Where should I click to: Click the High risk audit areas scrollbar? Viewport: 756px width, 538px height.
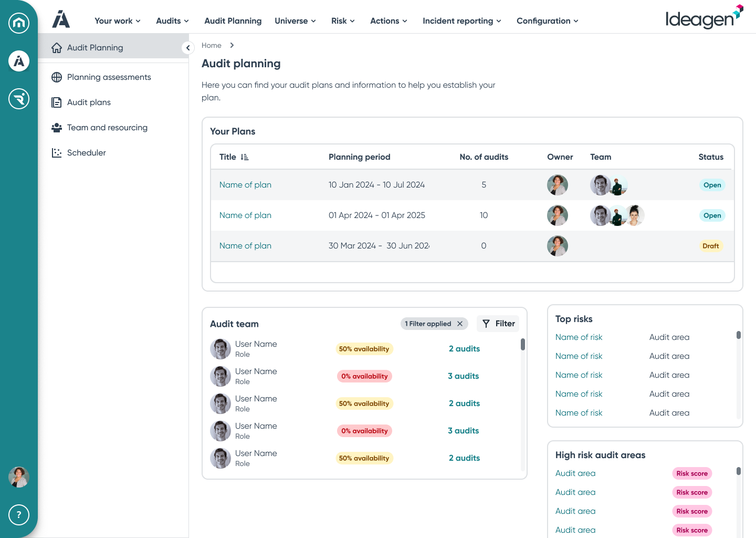pos(739,471)
